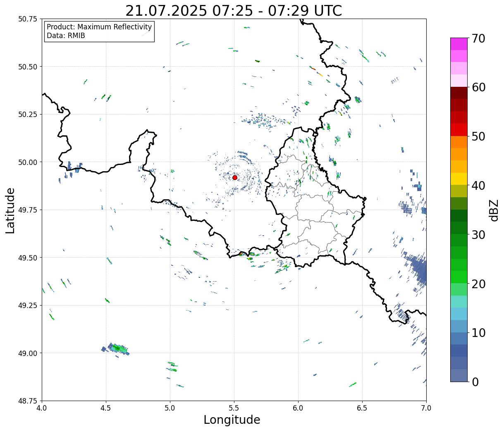Click the 60 colorbar tick label
This screenshot has width=504, height=430.
(478, 87)
